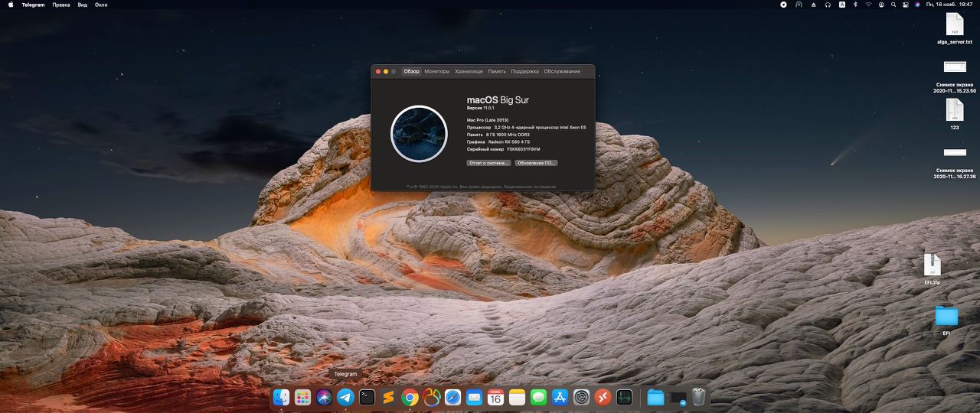Launch Siri from the dock
This screenshot has height=413, width=980.
tap(324, 397)
